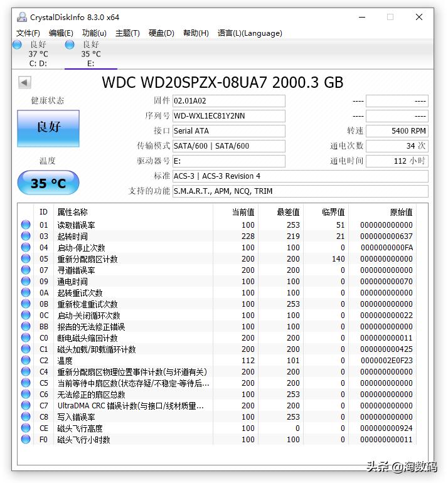Click the status orb for 启动-关闭循环次数 row
Screen dimensions: 448x483
pyautogui.click(x=26, y=315)
